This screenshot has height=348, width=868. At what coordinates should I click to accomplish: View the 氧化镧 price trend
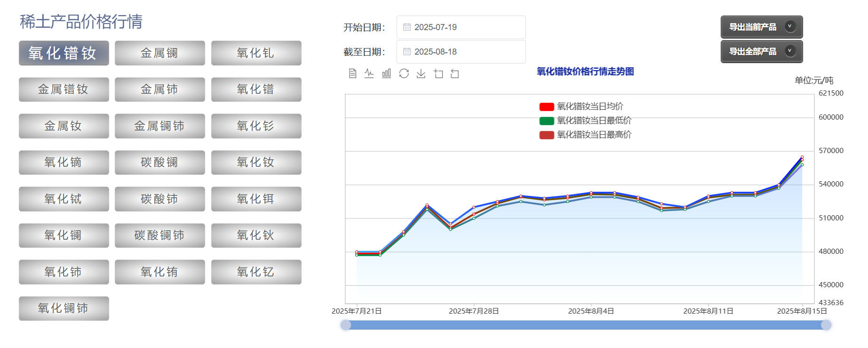64,235
